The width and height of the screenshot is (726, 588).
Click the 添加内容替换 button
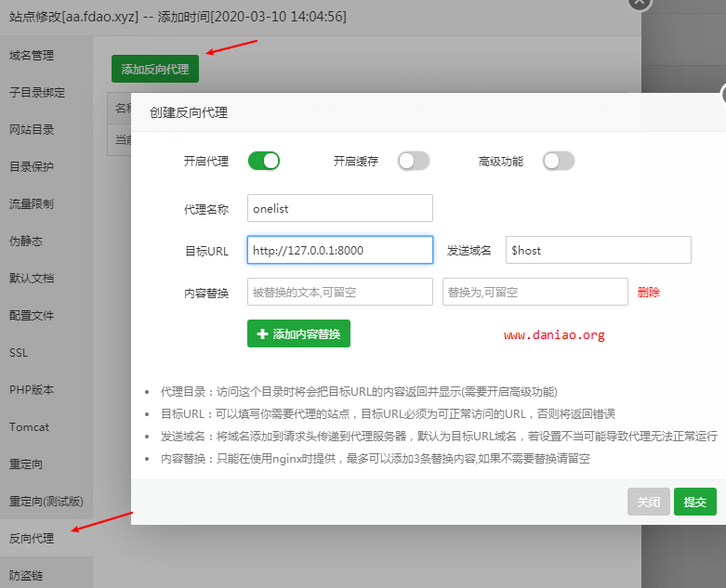point(298,333)
